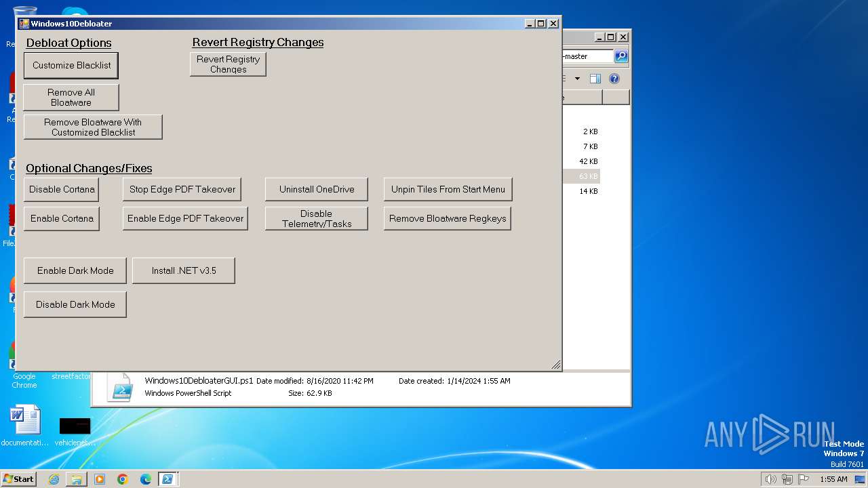
Task: Click the Action Center flag tray icon
Action: click(804, 479)
